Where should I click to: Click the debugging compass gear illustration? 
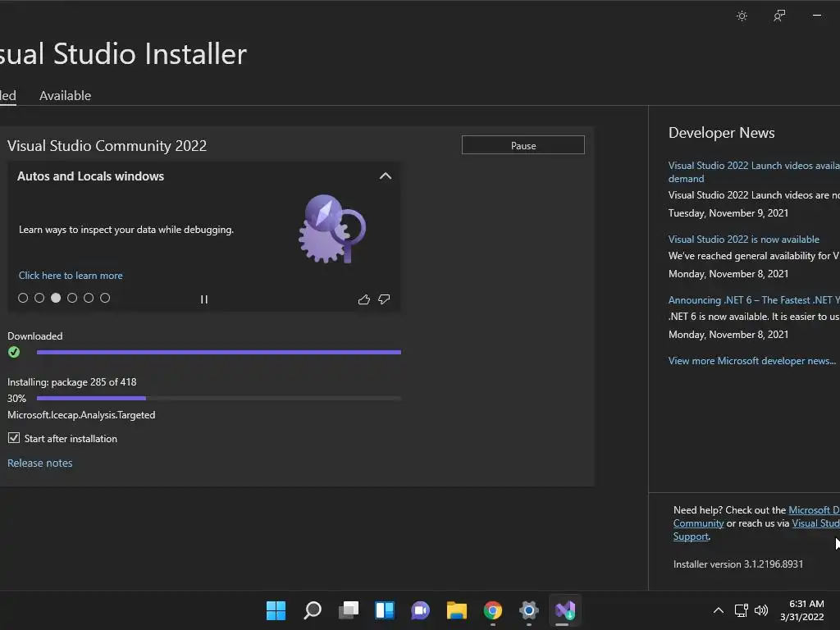332,230
